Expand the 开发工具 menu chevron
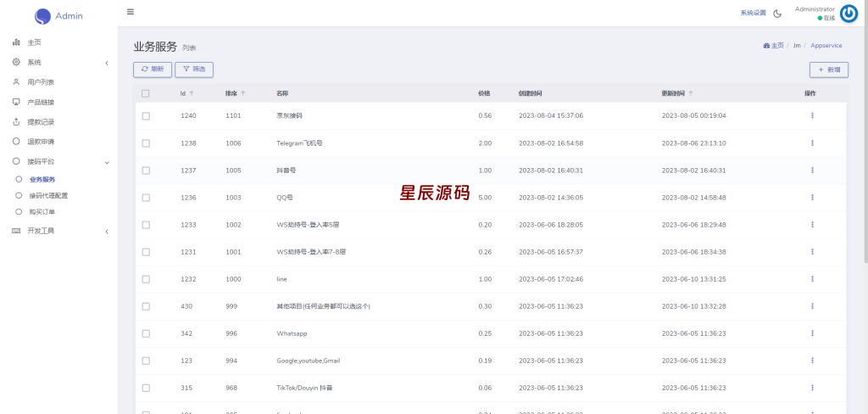 [107, 232]
